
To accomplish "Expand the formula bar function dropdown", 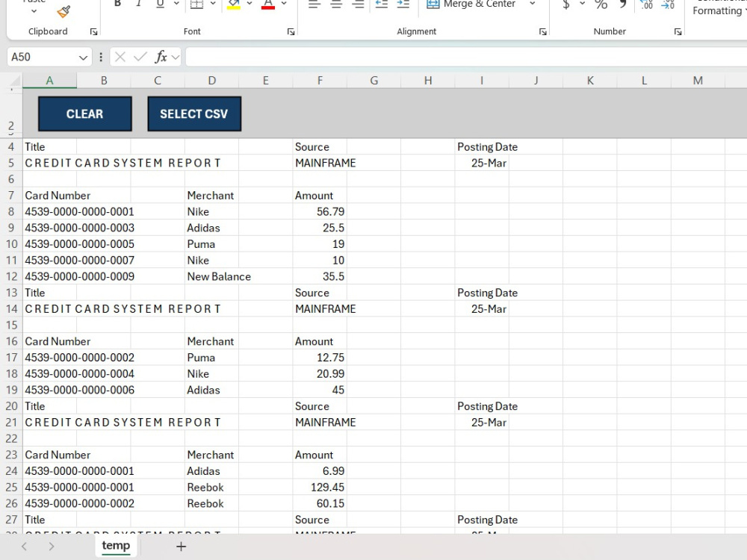I will (176, 57).
